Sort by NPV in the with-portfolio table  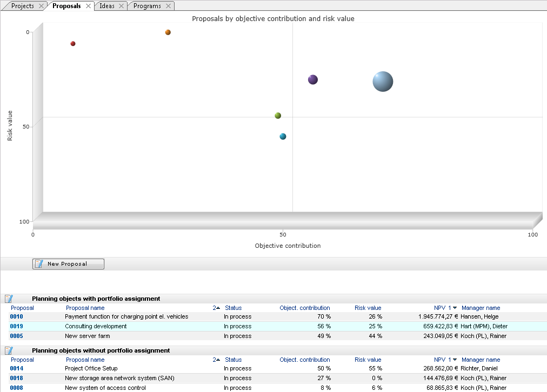[x=442, y=308]
